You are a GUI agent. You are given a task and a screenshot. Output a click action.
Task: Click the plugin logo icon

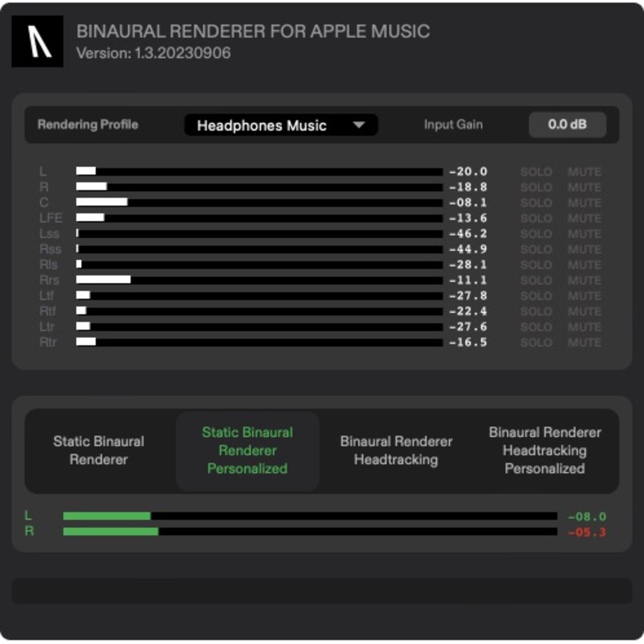(38, 41)
